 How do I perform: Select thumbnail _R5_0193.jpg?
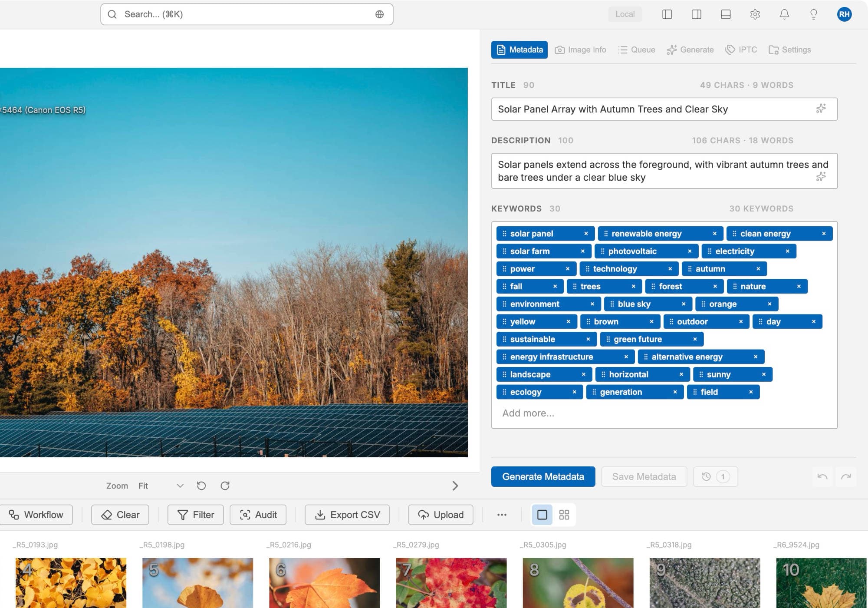click(71, 583)
